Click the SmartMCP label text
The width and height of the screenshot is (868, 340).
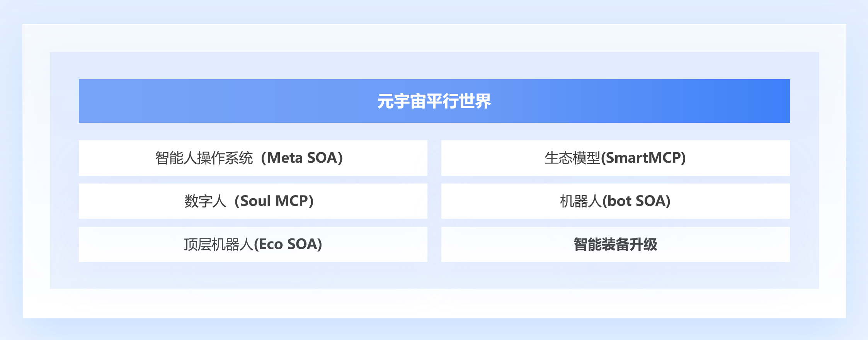point(643,158)
